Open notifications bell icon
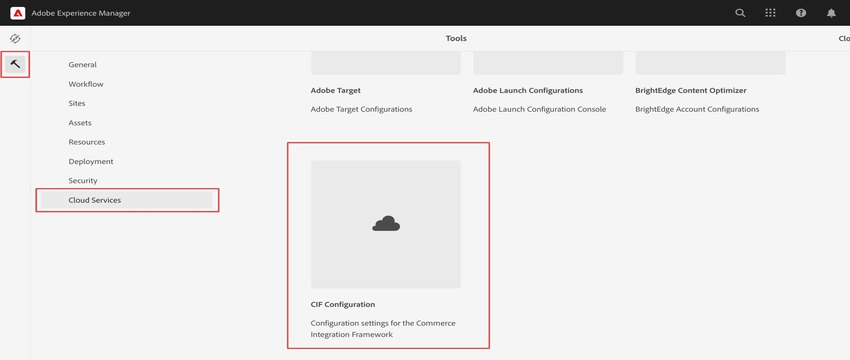This screenshot has height=360, width=850. coord(831,13)
